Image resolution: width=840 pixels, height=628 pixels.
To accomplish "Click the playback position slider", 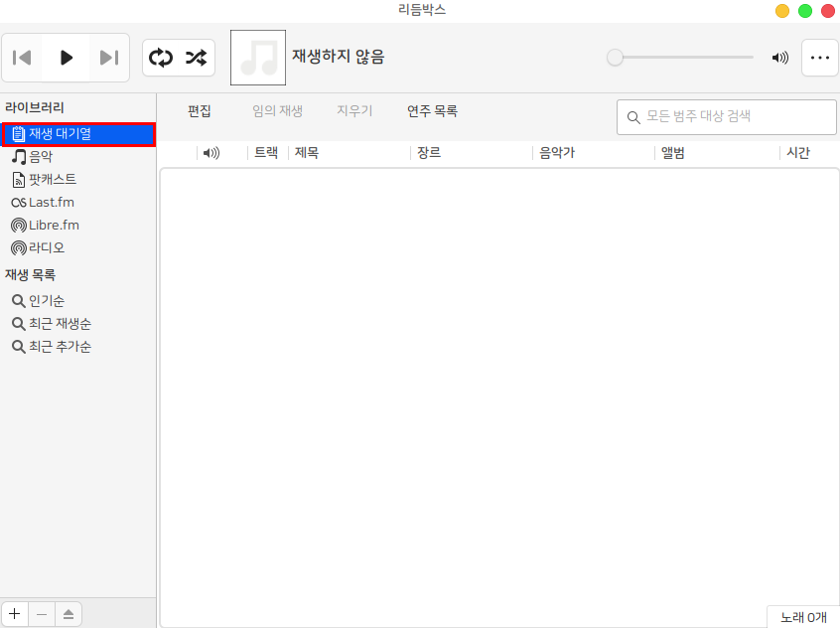I will 683,58.
